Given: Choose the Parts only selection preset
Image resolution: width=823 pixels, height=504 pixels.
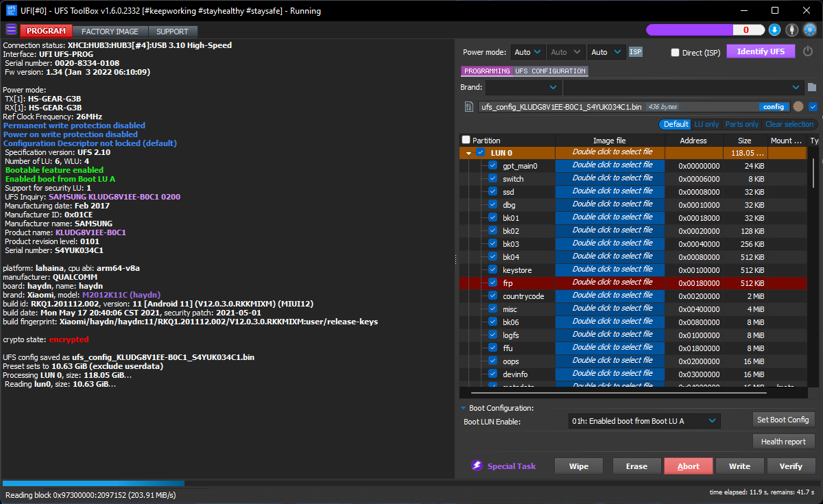Looking at the screenshot, I should pos(742,124).
